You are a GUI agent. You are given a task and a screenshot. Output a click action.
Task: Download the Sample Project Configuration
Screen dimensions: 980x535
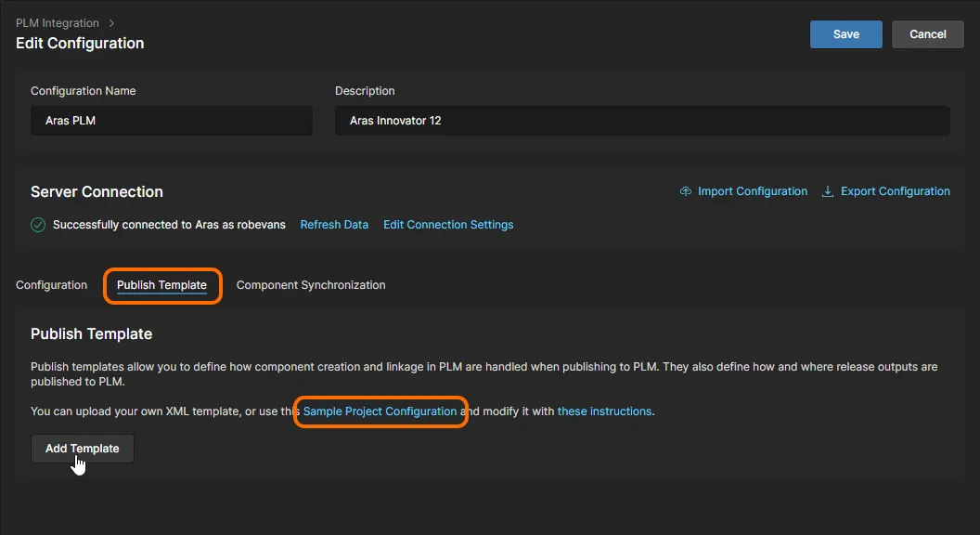click(x=380, y=411)
